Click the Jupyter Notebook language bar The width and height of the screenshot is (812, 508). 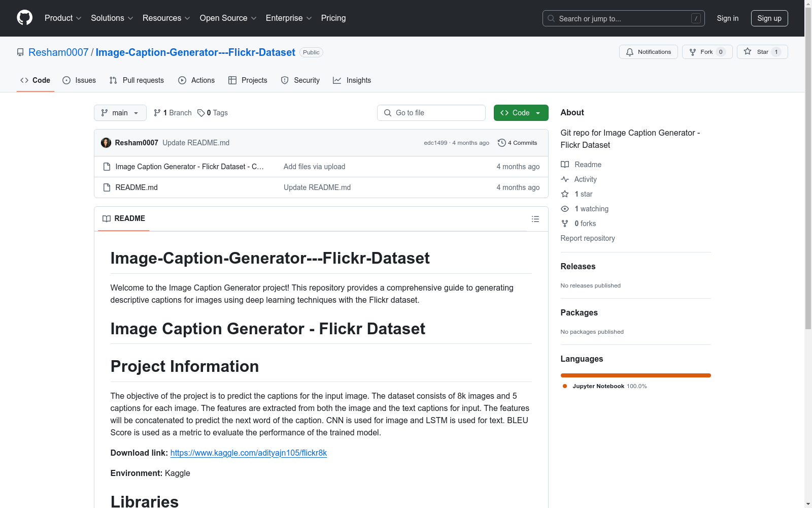635,375
